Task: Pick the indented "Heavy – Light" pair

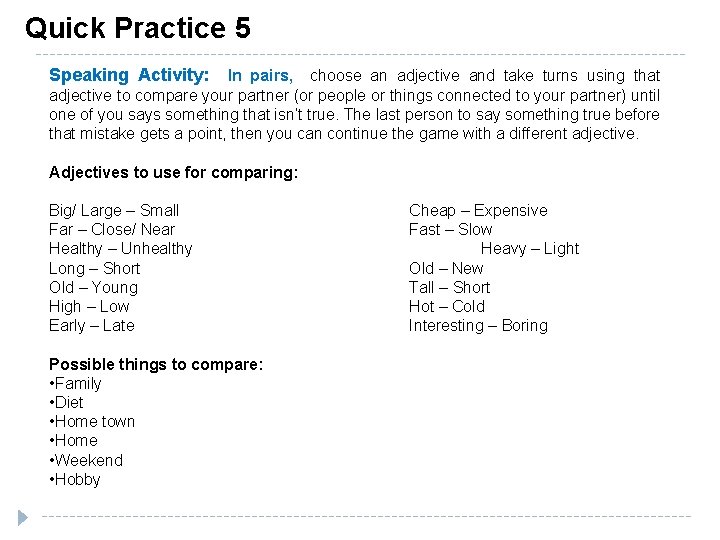Action: [x=529, y=248]
